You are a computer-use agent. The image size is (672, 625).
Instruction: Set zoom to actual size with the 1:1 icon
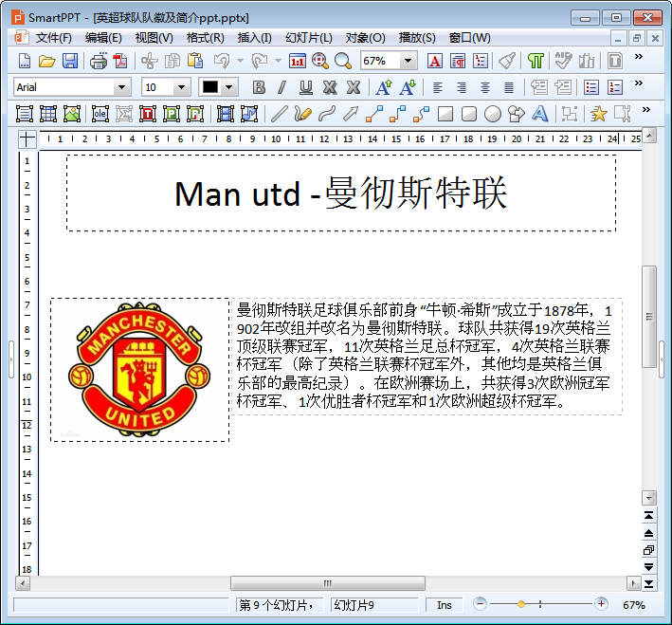coord(298,61)
